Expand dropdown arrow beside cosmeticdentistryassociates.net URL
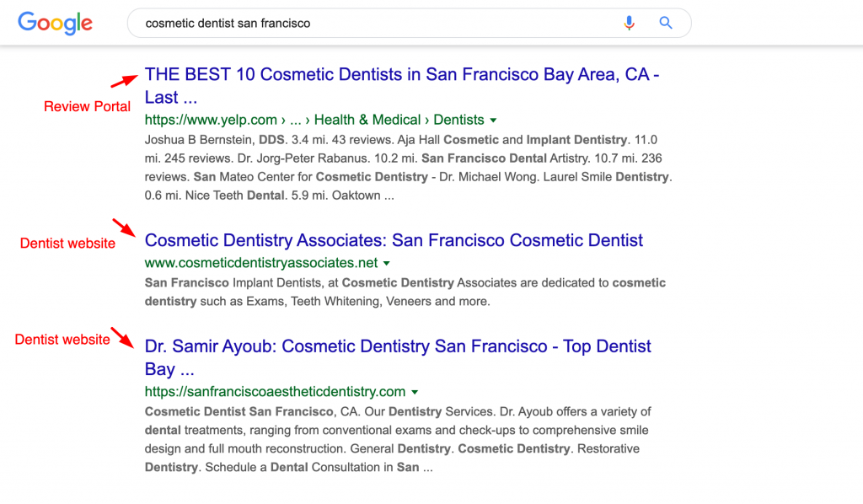 (386, 263)
